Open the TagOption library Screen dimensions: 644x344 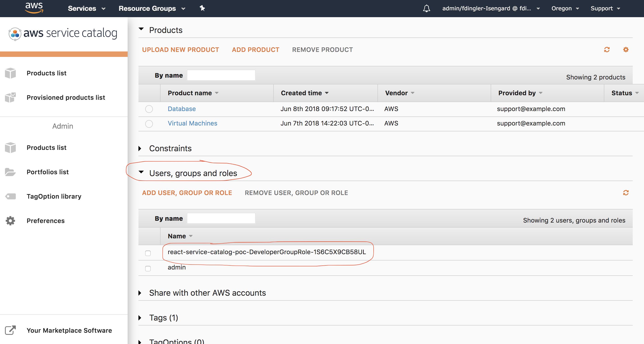click(x=54, y=196)
